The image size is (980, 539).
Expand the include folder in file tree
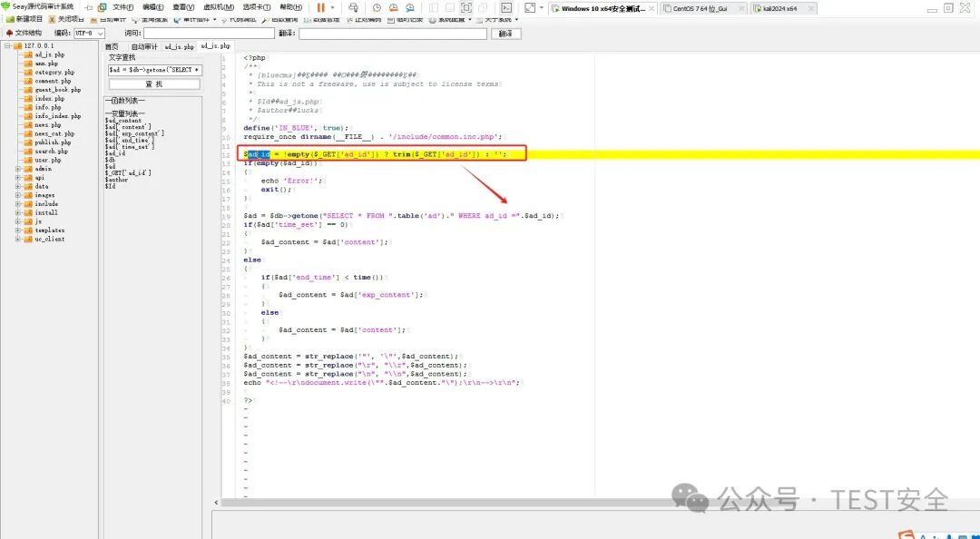click(x=18, y=204)
